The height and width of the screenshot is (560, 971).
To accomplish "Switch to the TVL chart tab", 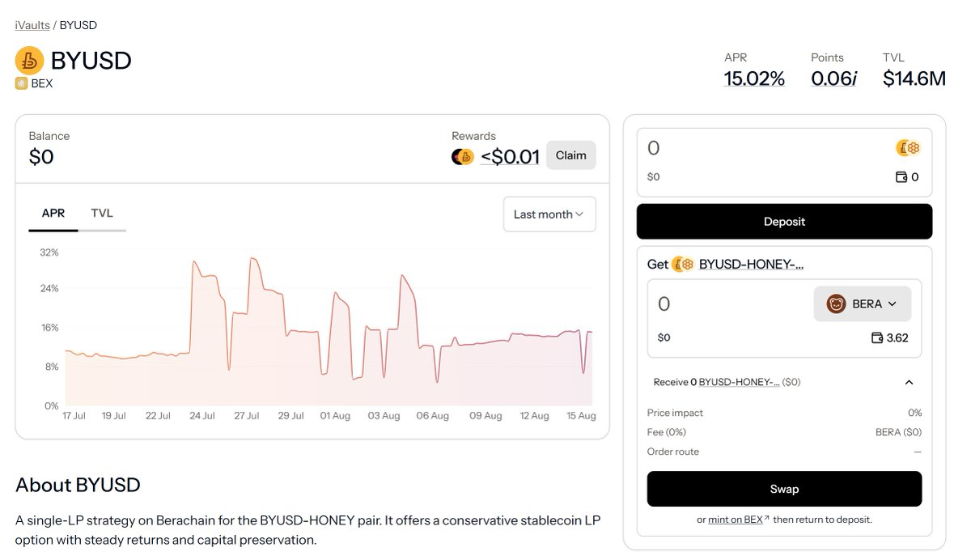I will 102,214.
